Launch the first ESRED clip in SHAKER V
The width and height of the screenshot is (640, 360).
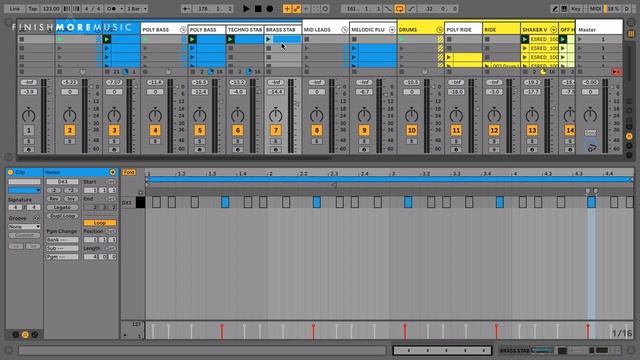pos(525,39)
